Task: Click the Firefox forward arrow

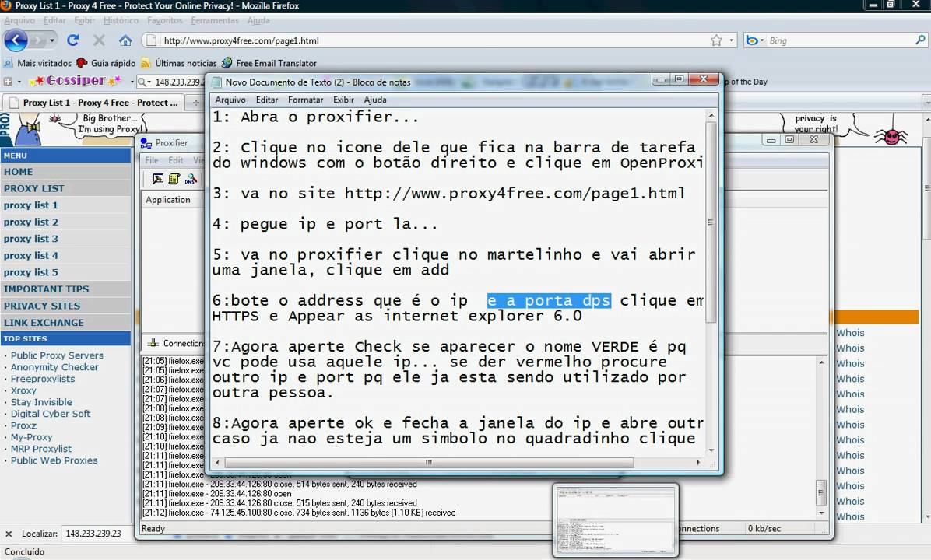Action: tap(38, 40)
